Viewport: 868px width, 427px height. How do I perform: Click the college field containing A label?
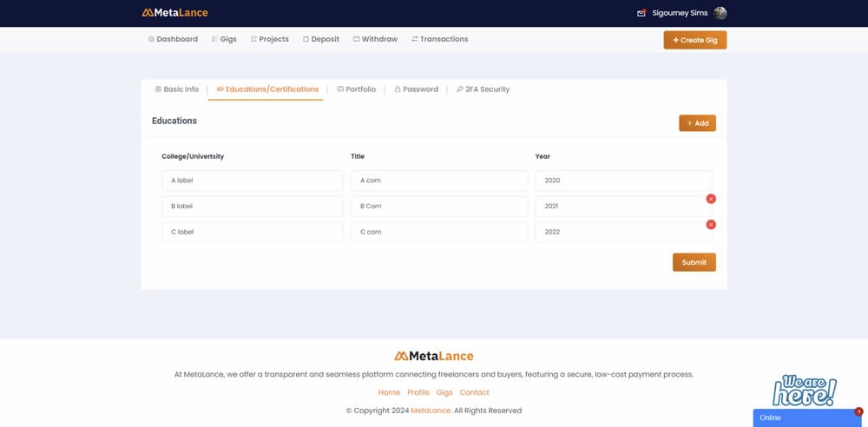pos(253,181)
